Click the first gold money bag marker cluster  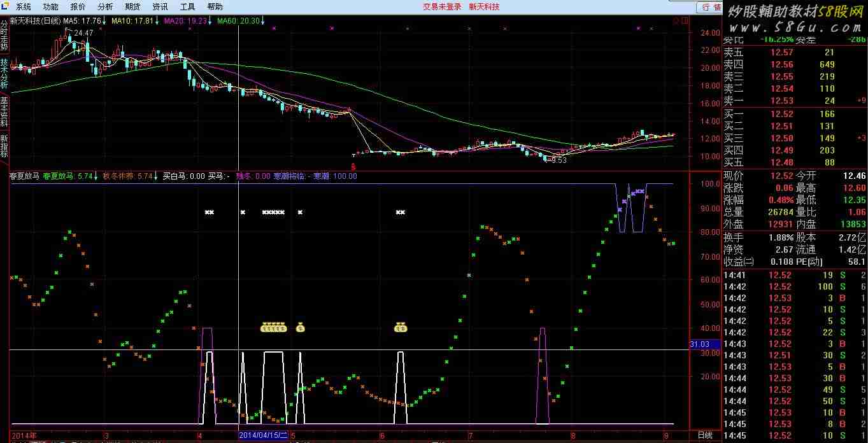[274, 328]
